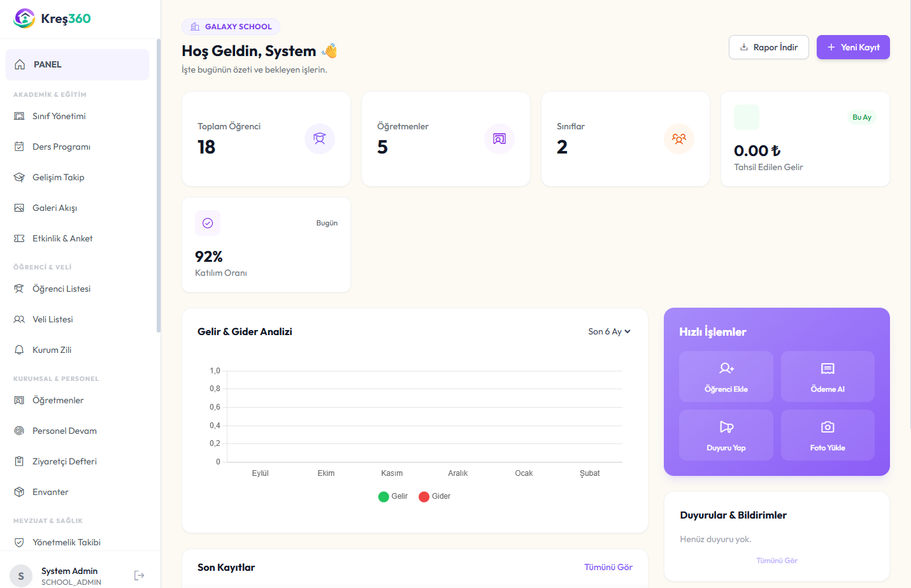Click the Sınıflar group icon
The image size is (911, 588).
coord(678,139)
